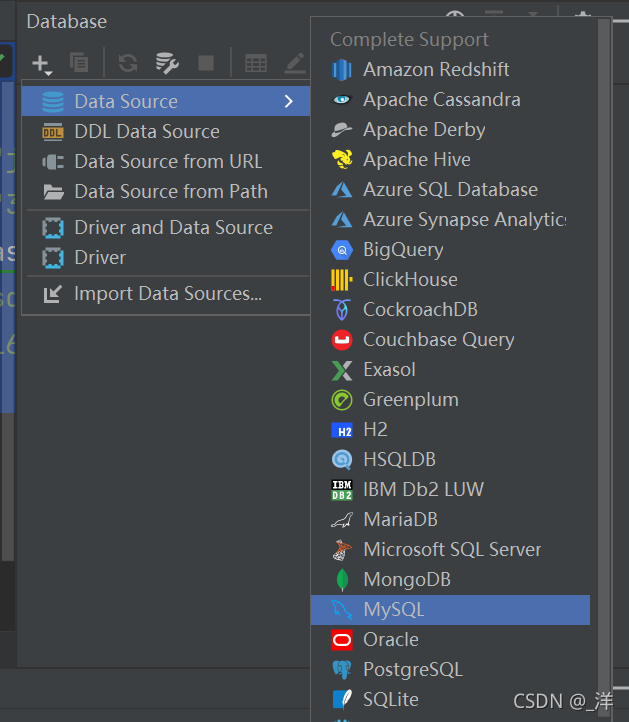Select Apache Derby data source
This screenshot has height=722, width=629.
pos(450,129)
